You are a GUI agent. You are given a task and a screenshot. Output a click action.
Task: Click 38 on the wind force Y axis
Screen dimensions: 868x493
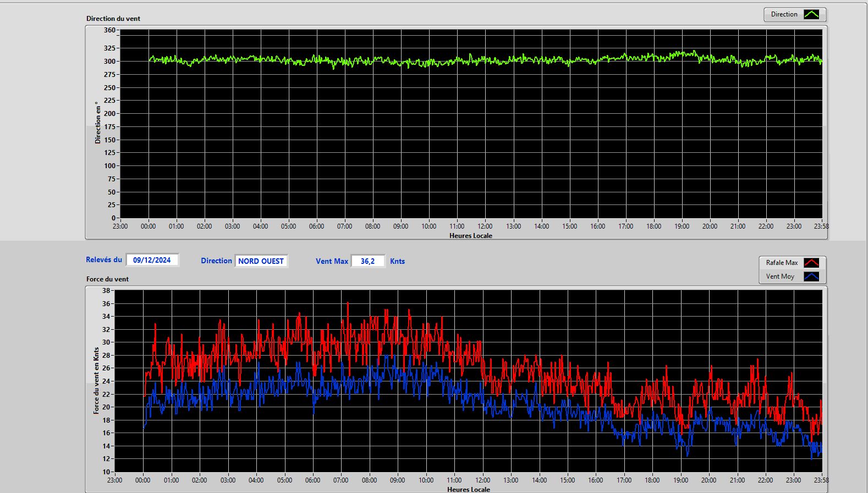coord(106,291)
